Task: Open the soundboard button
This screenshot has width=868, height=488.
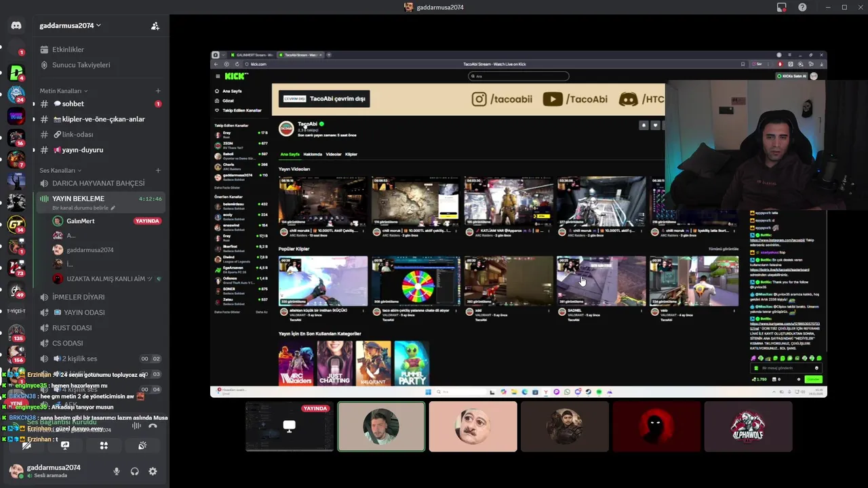Action: click(142, 445)
